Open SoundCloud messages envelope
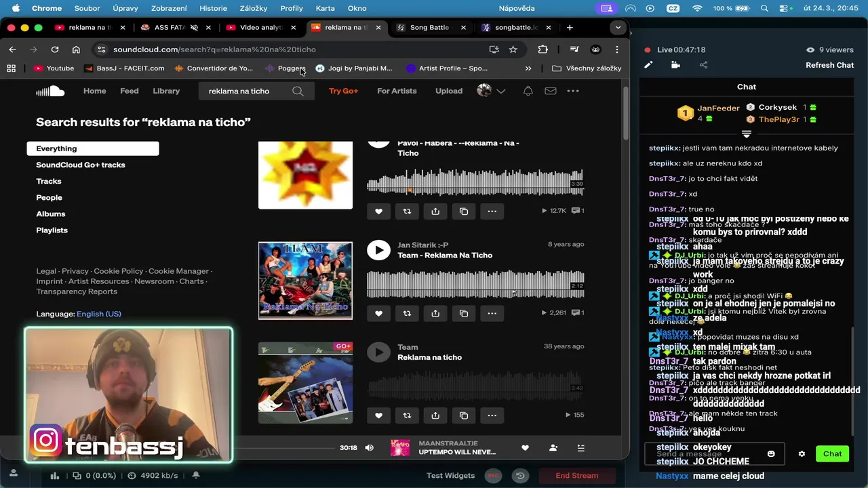Viewport: 868px width, 488px height. [x=551, y=91]
